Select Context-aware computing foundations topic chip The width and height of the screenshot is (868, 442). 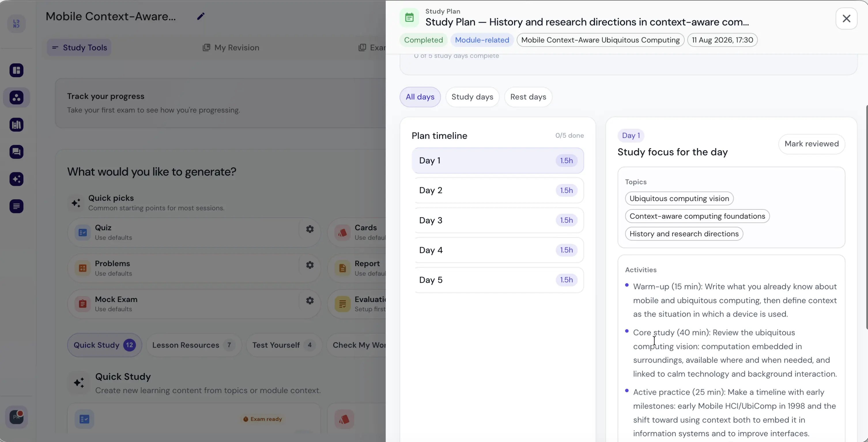[697, 216]
